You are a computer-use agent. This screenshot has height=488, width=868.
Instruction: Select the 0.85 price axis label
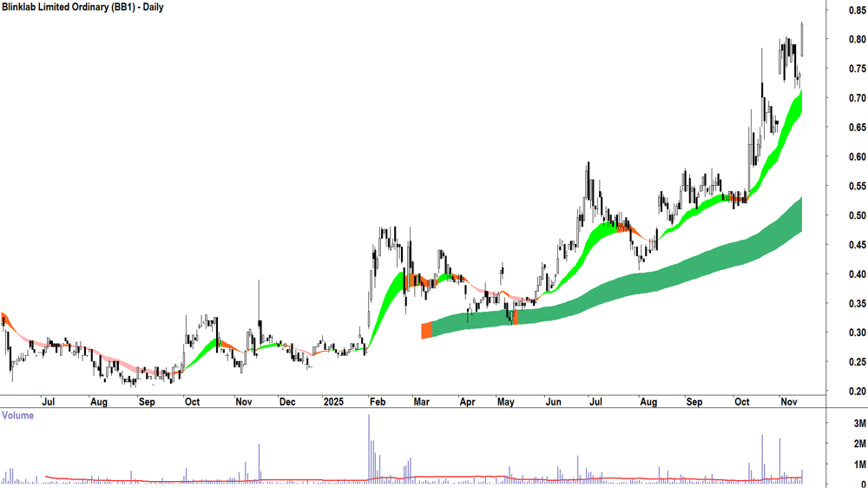[858, 10]
